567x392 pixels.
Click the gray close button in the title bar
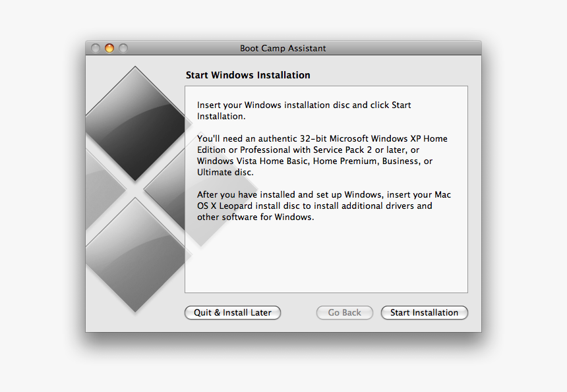click(96, 48)
